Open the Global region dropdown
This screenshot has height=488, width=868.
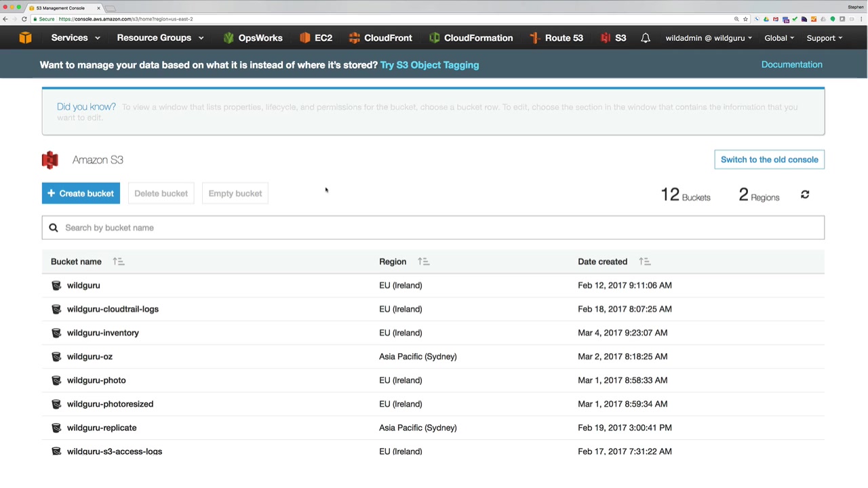pyautogui.click(x=779, y=38)
